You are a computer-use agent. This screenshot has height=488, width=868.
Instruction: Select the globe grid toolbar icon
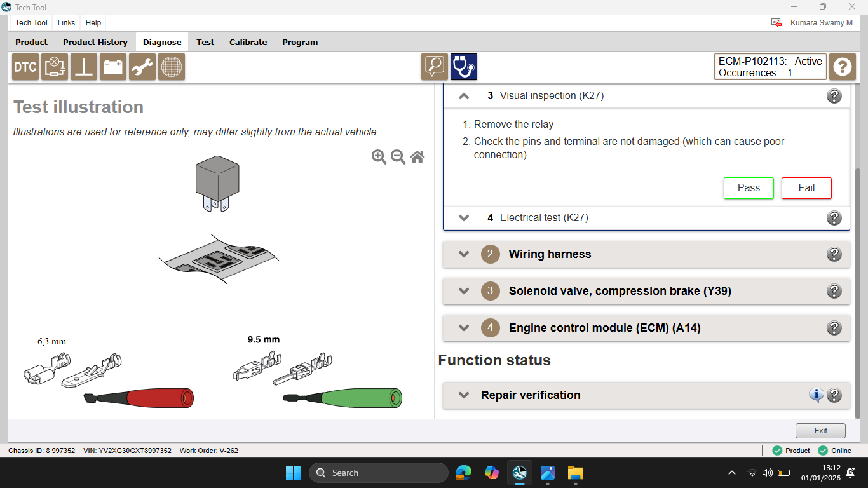(172, 67)
